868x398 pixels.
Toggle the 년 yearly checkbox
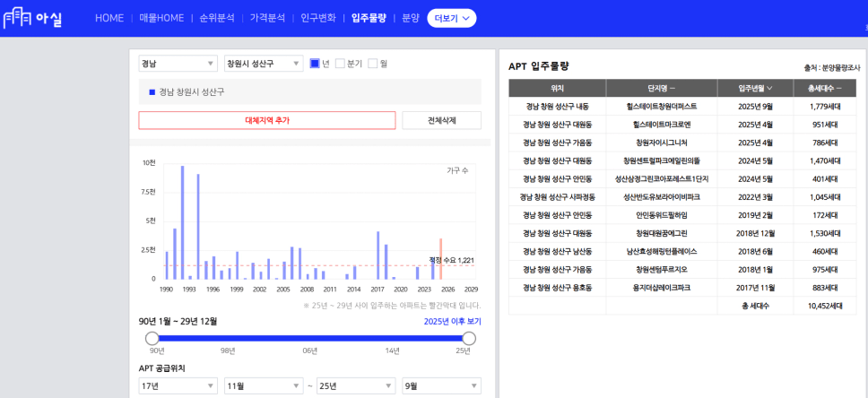[315, 63]
